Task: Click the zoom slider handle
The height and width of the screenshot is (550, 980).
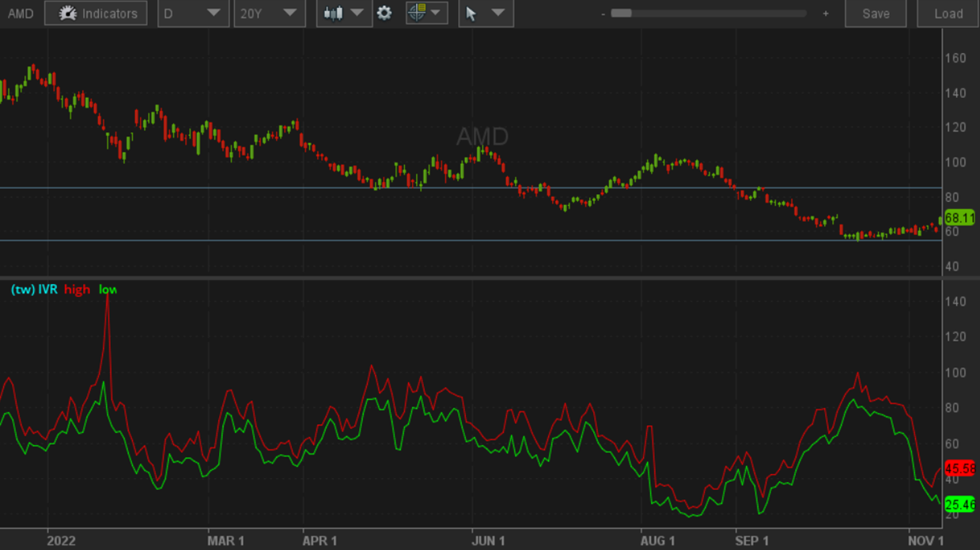Action: point(622,13)
